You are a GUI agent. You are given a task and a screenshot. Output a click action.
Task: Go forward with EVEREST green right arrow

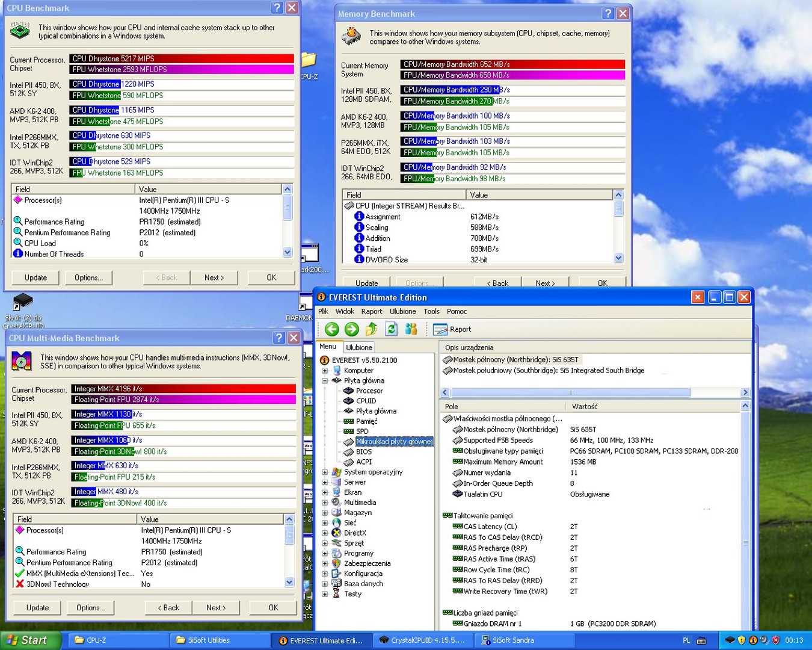(x=352, y=329)
